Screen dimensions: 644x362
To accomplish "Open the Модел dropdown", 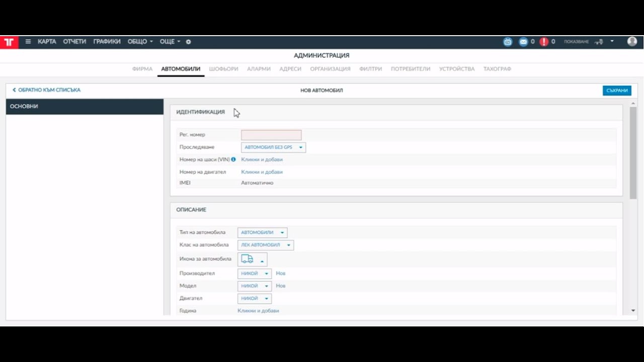I will 255,286.
